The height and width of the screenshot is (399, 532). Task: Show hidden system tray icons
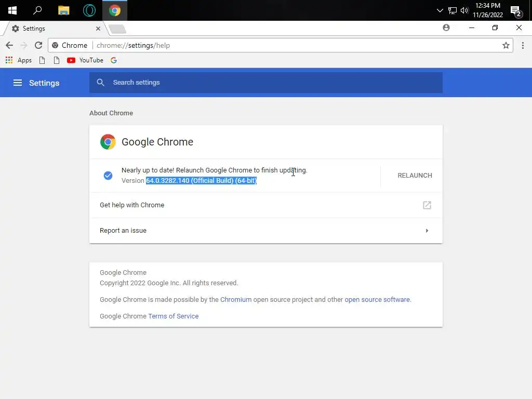[x=440, y=10]
